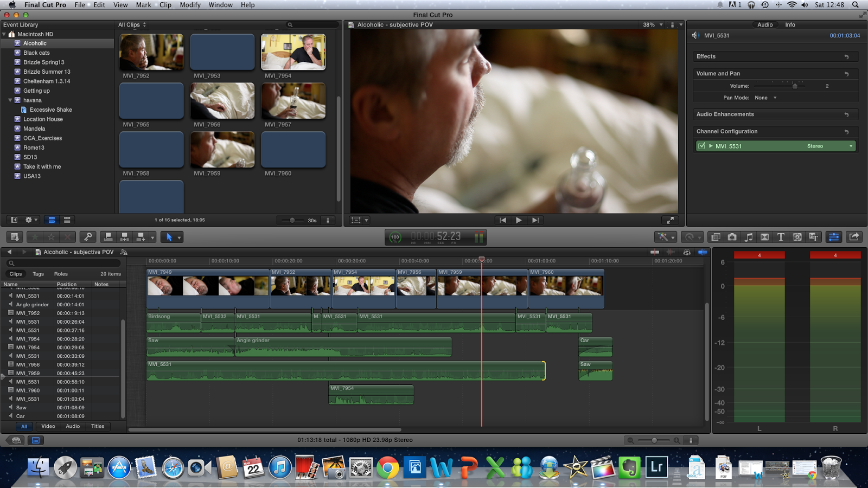Screen dimensions: 868x488
Task: Toggle the Inspector panel button
Action: [x=833, y=237]
